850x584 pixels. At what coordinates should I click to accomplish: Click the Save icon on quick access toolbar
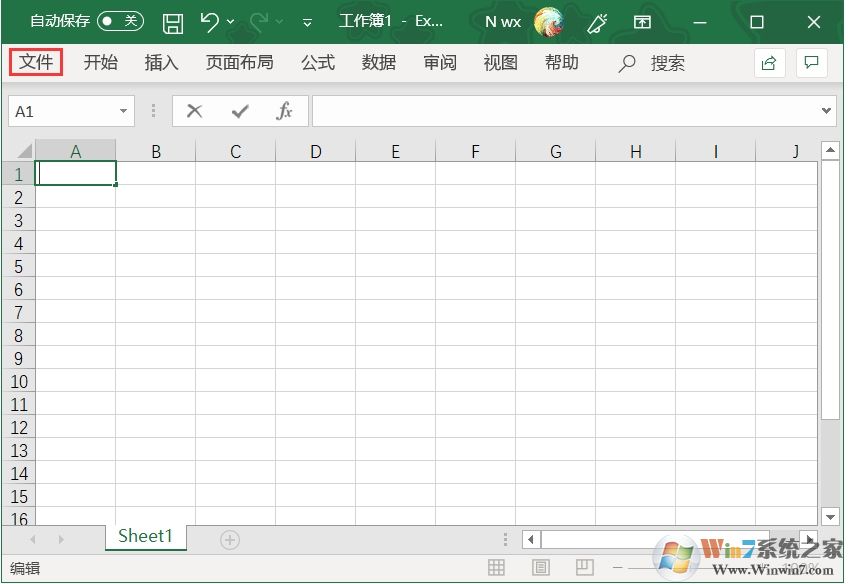tap(172, 21)
